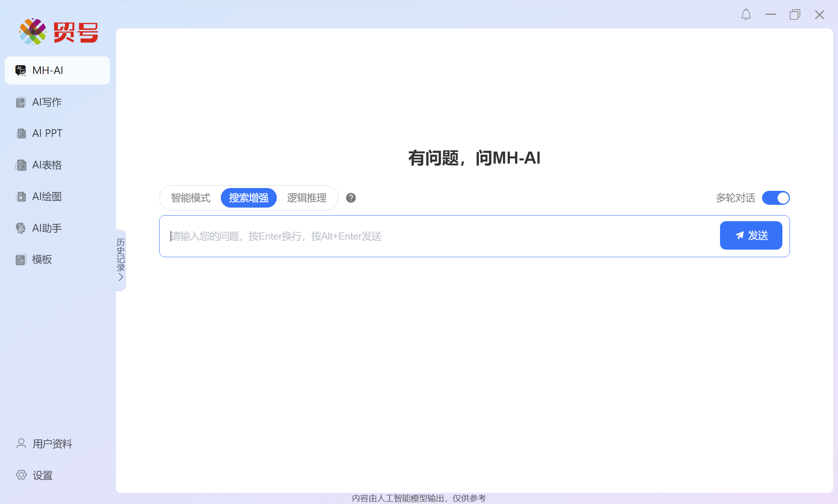Viewport: 838px width, 504px height.
Task: Open the notification bell
Action: coord(746,15)
